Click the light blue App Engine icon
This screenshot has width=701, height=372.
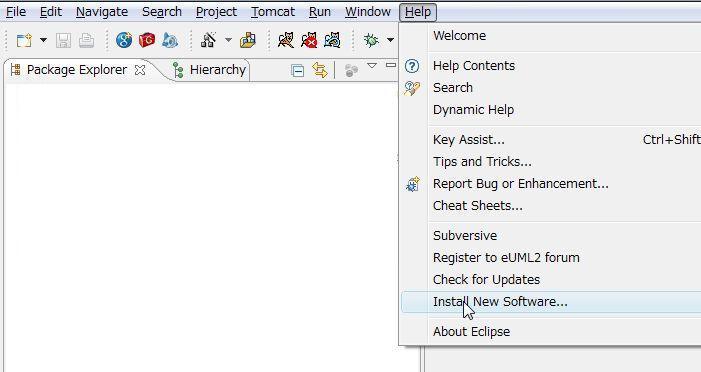pos(170,40)
